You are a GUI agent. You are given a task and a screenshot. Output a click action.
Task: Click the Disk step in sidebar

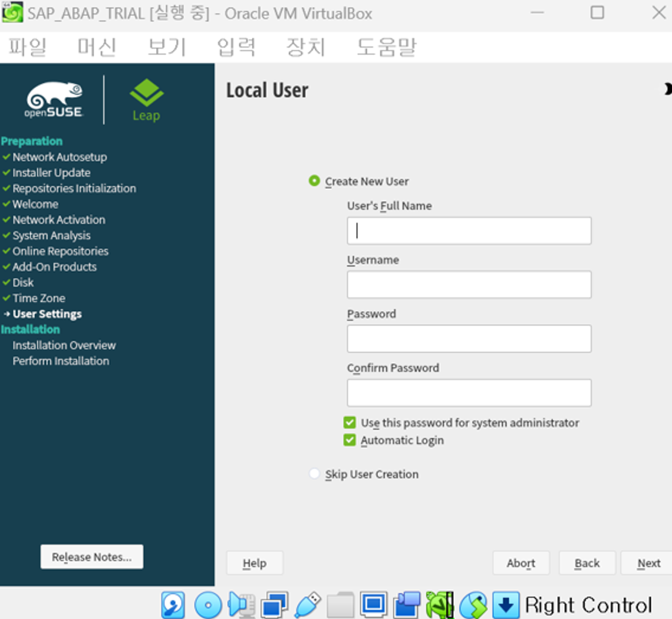23,282
